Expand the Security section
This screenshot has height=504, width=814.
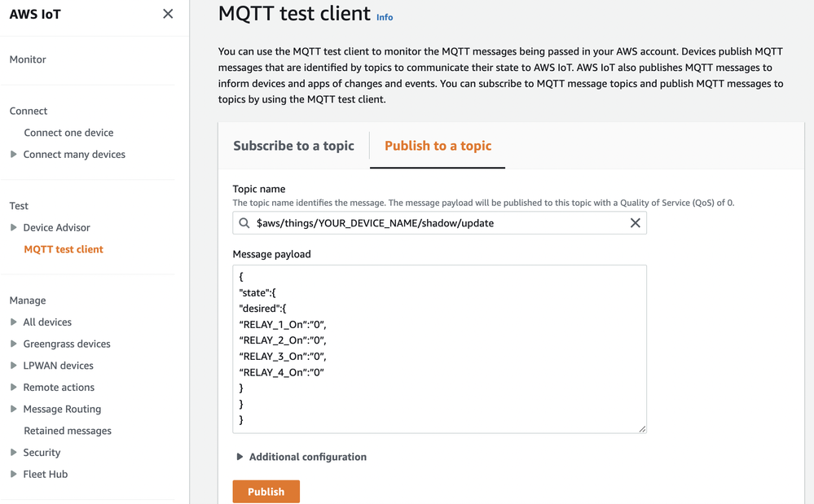click(x=14, y=452)
